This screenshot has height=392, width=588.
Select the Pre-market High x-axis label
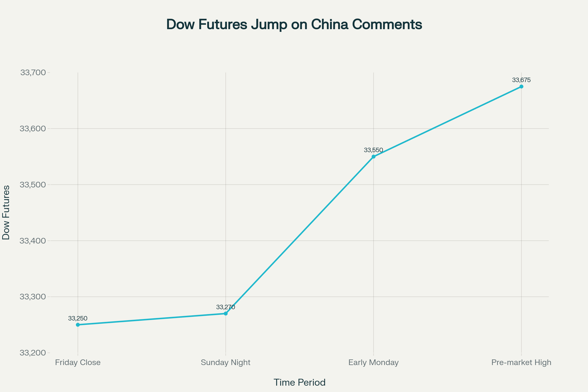[x=521, y=363]
